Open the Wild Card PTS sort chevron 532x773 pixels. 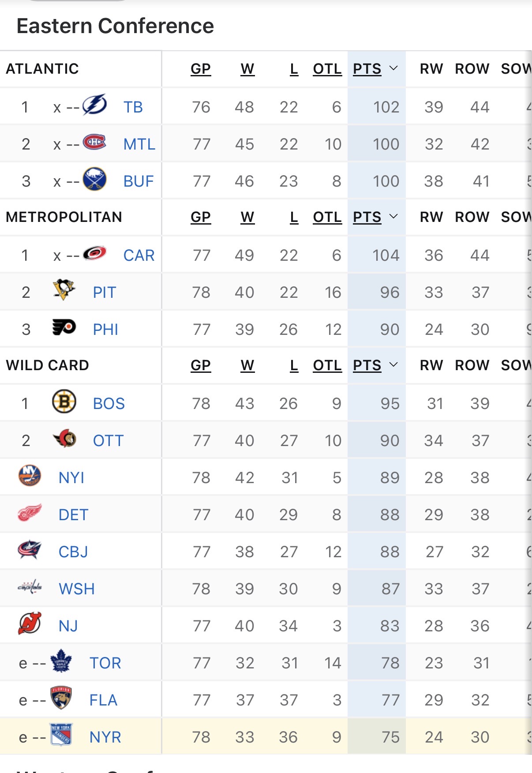tap(393, 365)
